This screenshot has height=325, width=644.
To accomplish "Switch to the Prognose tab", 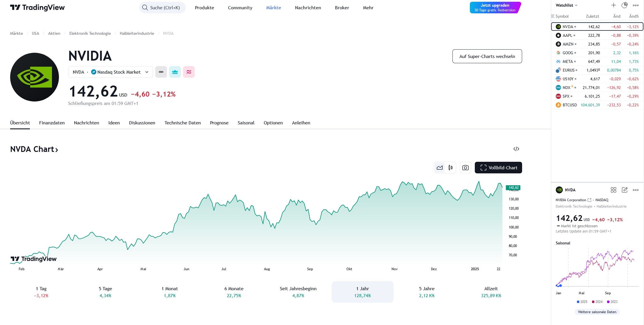I will pos(219,123).
